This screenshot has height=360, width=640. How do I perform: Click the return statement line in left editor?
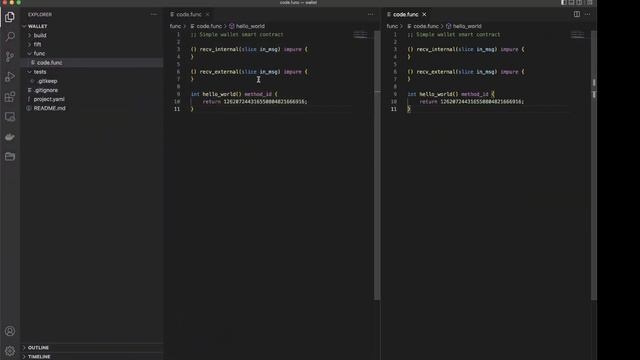255,102
